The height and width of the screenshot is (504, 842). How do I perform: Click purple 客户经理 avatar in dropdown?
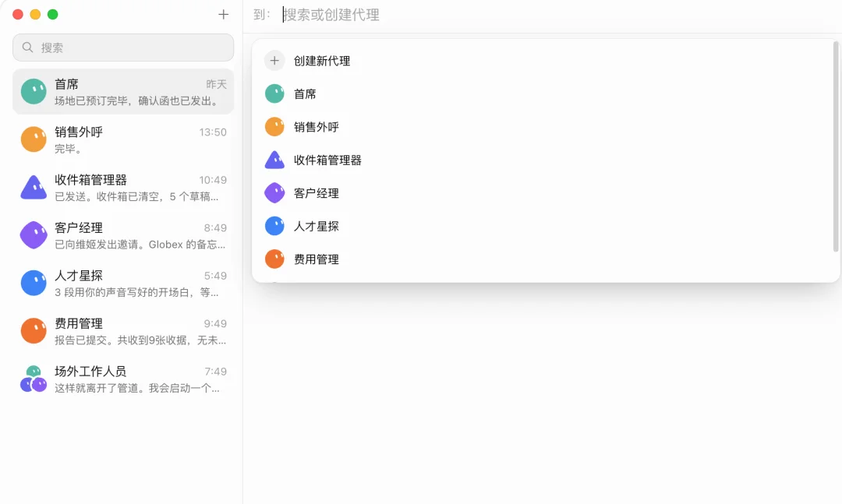click(x=274, y=193)
